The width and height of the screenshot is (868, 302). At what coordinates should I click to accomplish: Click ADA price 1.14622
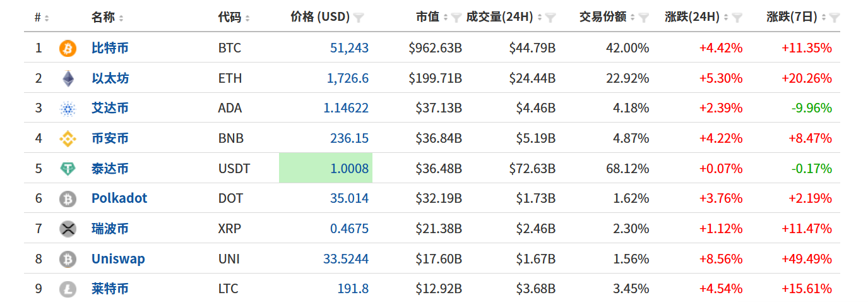click(346, 108)
